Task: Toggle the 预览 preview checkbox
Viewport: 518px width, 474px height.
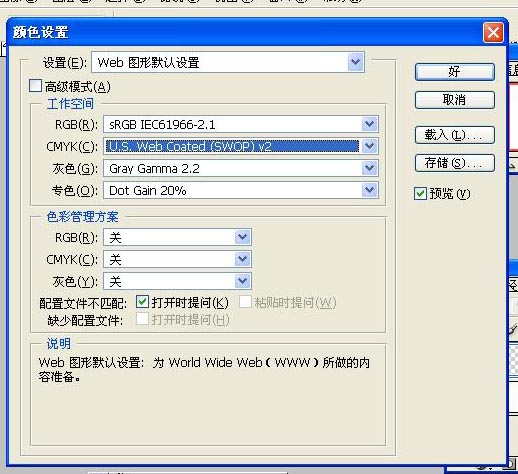Action: [420, 194]
